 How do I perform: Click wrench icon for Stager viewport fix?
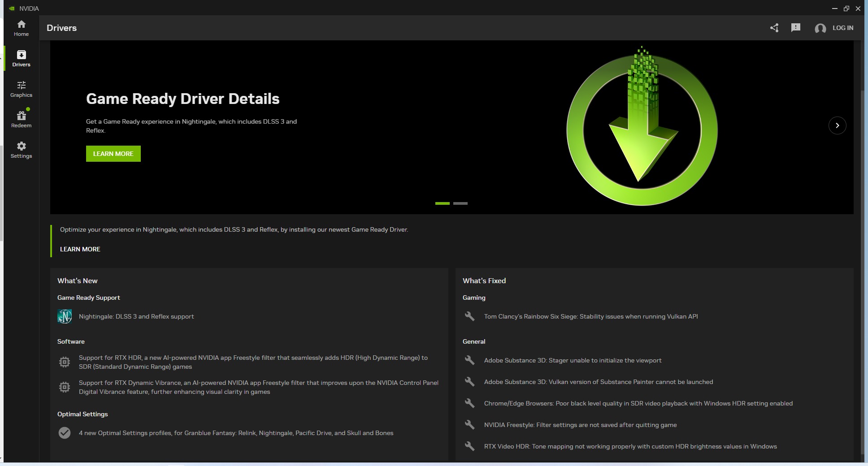(469, 360)
